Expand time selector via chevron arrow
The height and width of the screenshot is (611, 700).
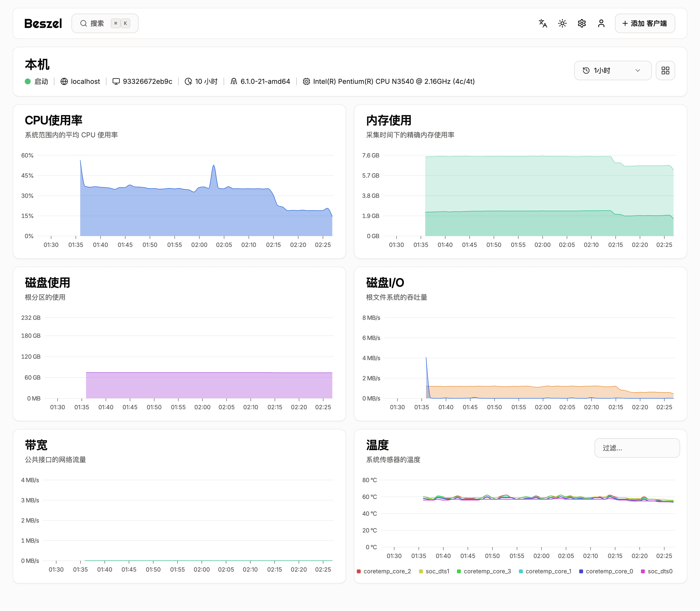click(638, 70)
